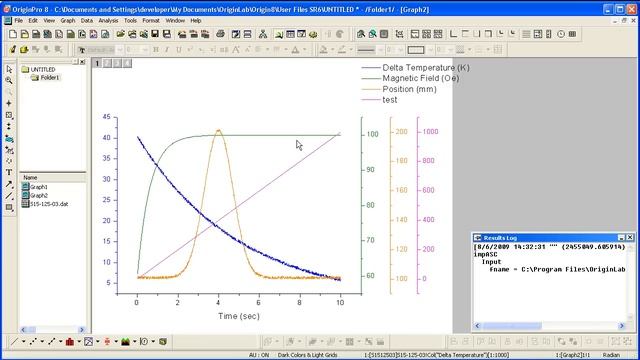The height and width of the screenshot is (360, 640).
Task: Open the Scatter plot type dropdown arrow
Action: (42, 342)
